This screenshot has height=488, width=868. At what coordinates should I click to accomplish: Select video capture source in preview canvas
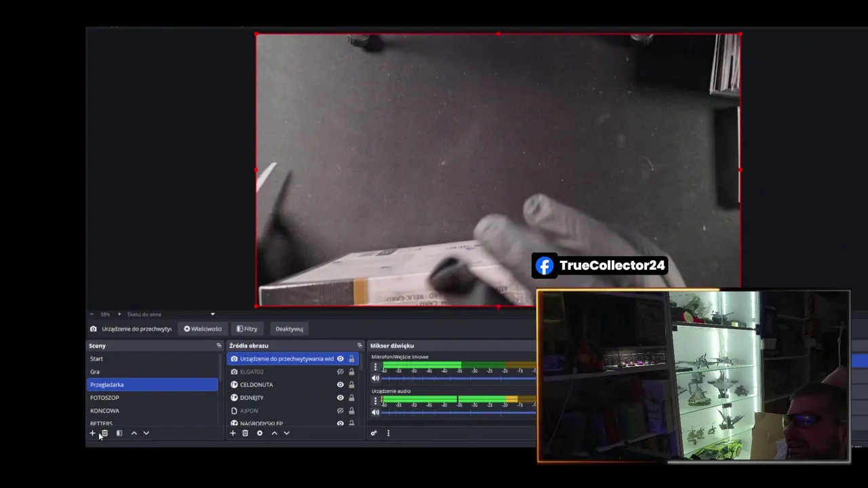tap(498, 169)
